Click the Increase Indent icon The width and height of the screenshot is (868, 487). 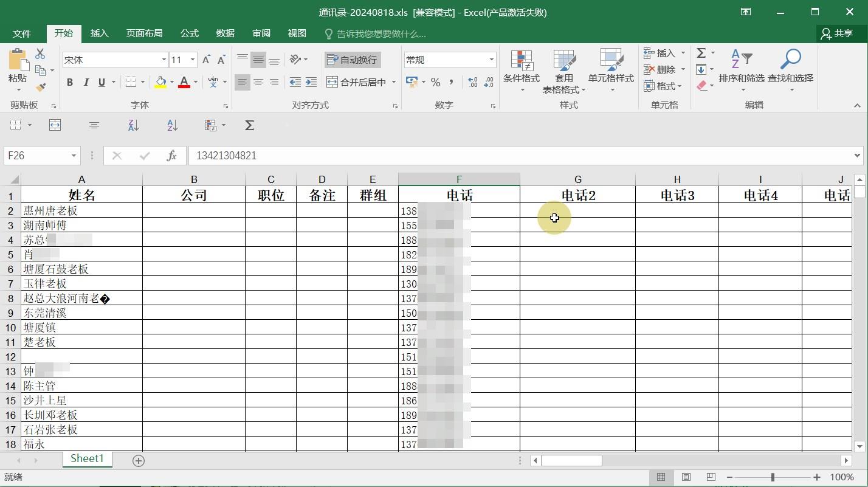click(311, 82)
